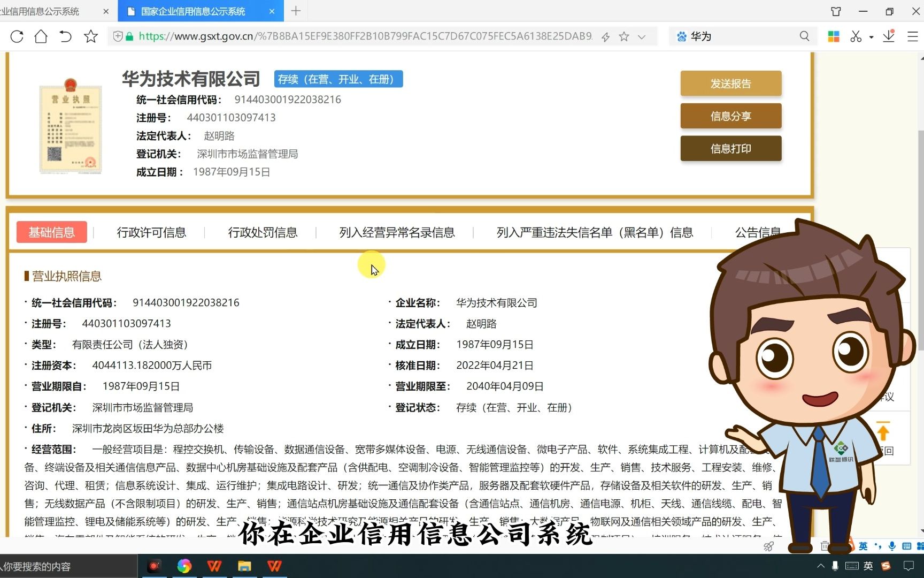Click the address bar URL field
The width and height of the screenshot is (924, 578).
(365, 36)
